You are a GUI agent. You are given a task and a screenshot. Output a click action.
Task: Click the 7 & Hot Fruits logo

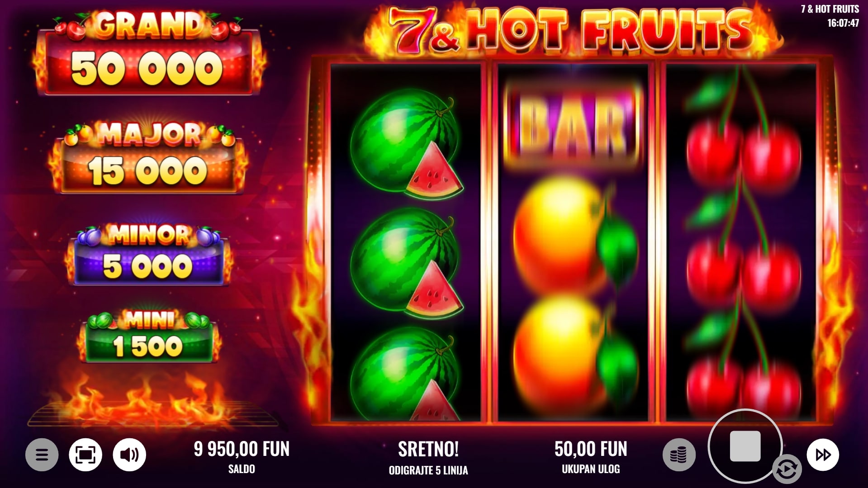pyautogui.click(x=572, y=30)
